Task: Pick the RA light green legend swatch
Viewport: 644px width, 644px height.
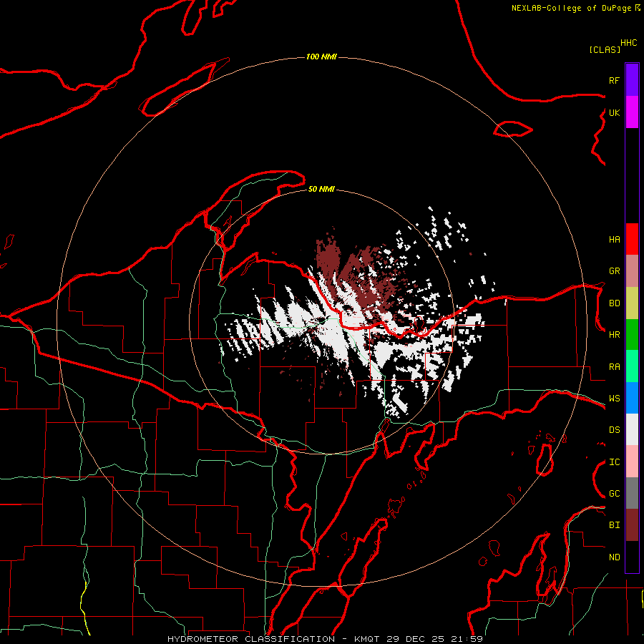Action: pos(632,366)
